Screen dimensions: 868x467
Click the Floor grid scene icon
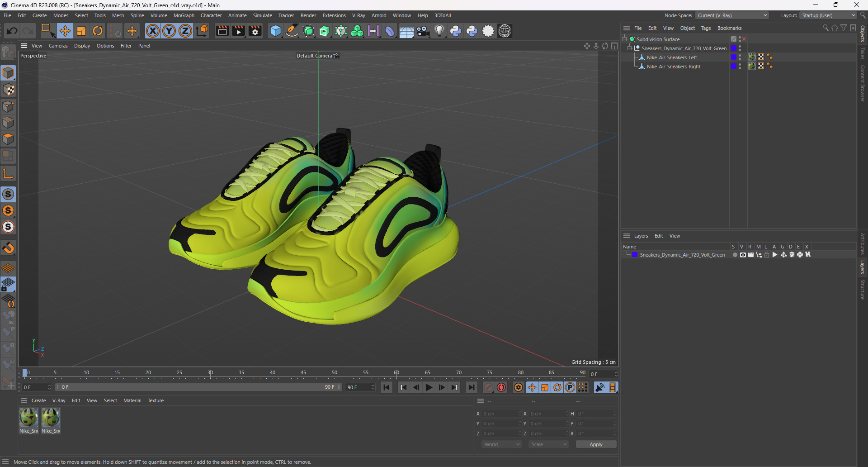(x=406, y=31)
